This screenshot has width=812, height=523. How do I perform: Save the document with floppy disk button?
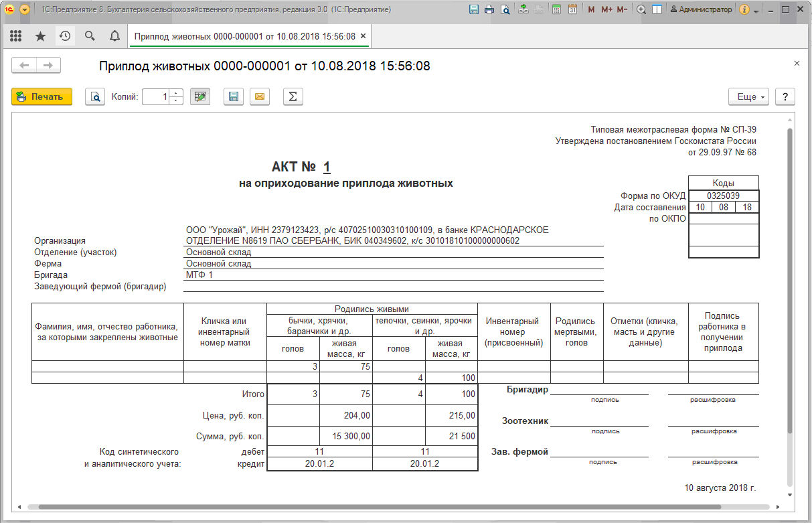point(234,97)
